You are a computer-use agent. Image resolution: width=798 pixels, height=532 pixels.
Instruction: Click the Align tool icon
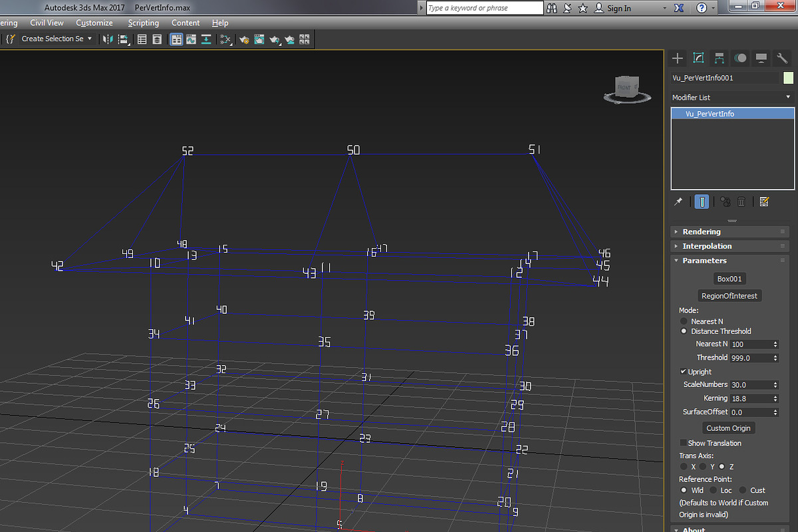(x=124, y=39)
